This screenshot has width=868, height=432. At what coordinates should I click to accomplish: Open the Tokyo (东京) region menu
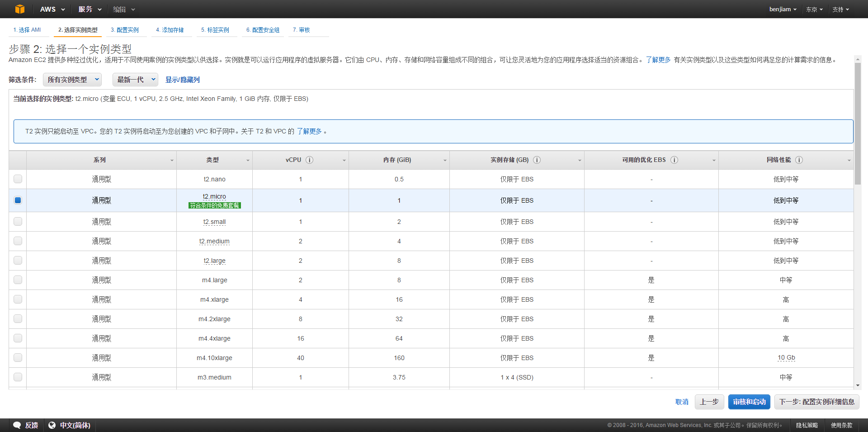point(814,9)
